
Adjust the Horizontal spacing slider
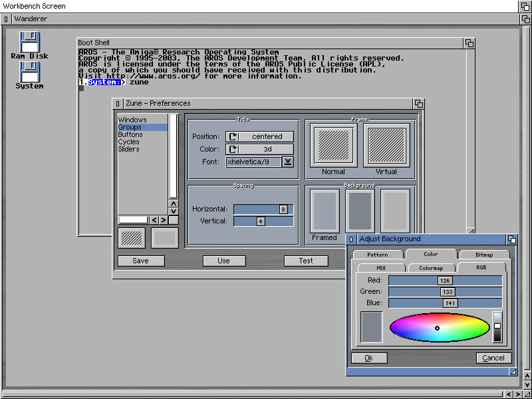coord(263,209)
